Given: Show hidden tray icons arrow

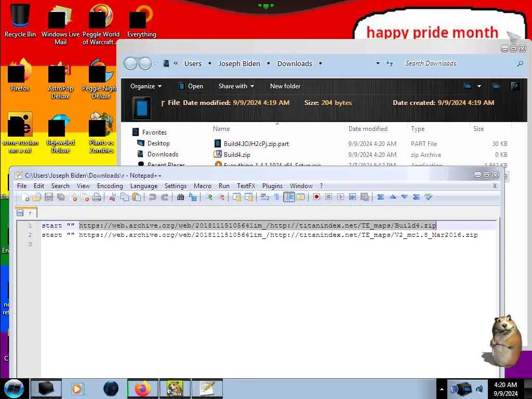Looking at the screenshot, I should click(x=442, y=389).
